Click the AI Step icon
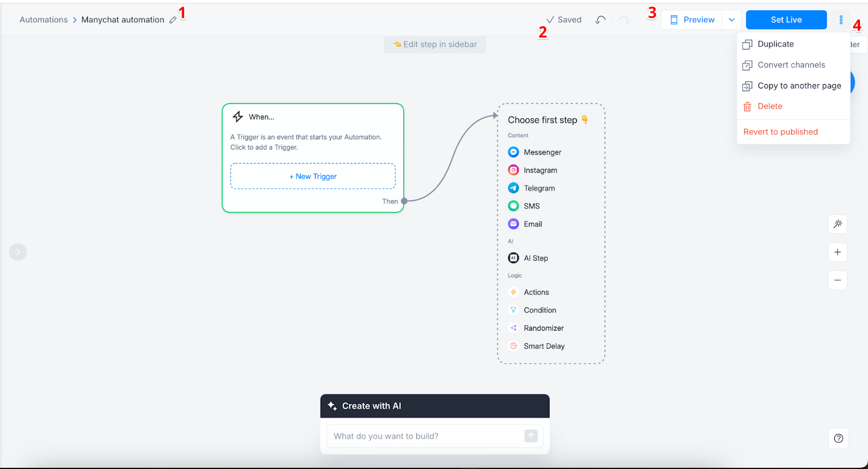This screenshot has width=868, height=469. 513,258
